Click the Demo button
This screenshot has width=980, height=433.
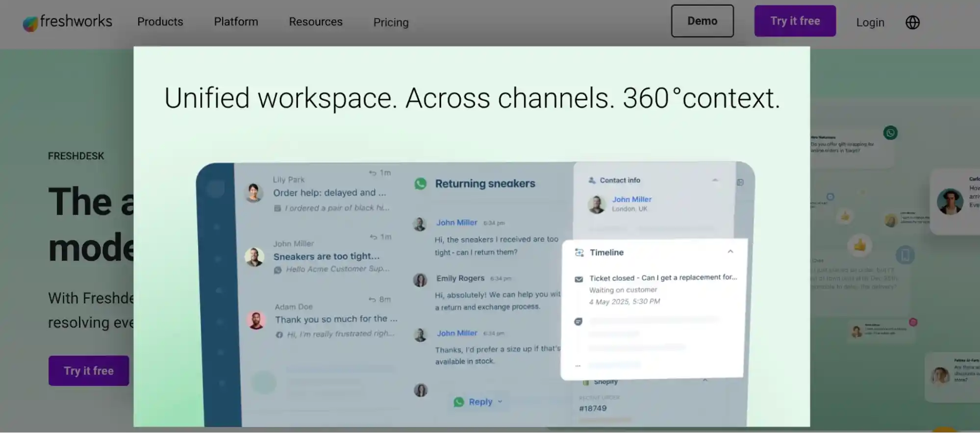click(702, 21)
